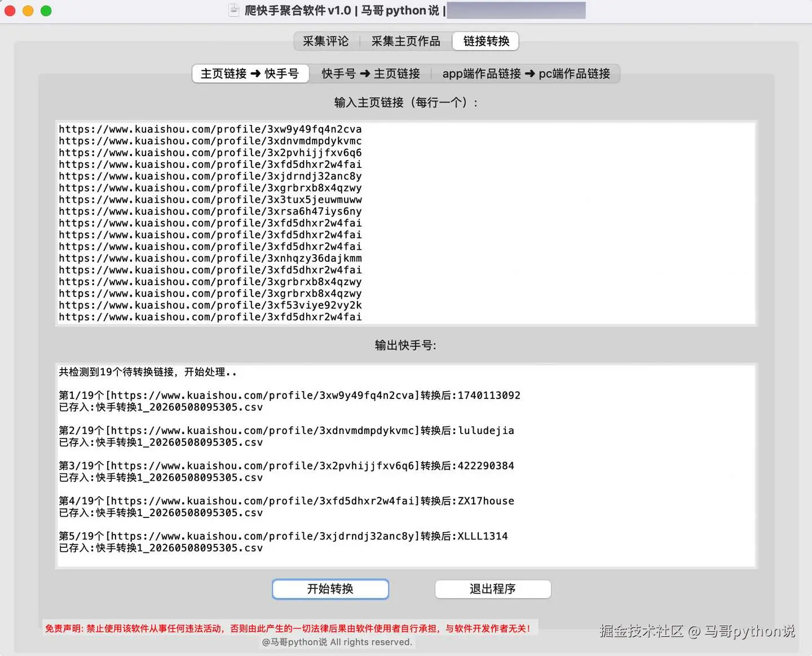Image resolution: width=812 pixels, height=656 pixels.
Task: Select input line ending 3x3tux5jeuwmuww
Action: point(210,200)
